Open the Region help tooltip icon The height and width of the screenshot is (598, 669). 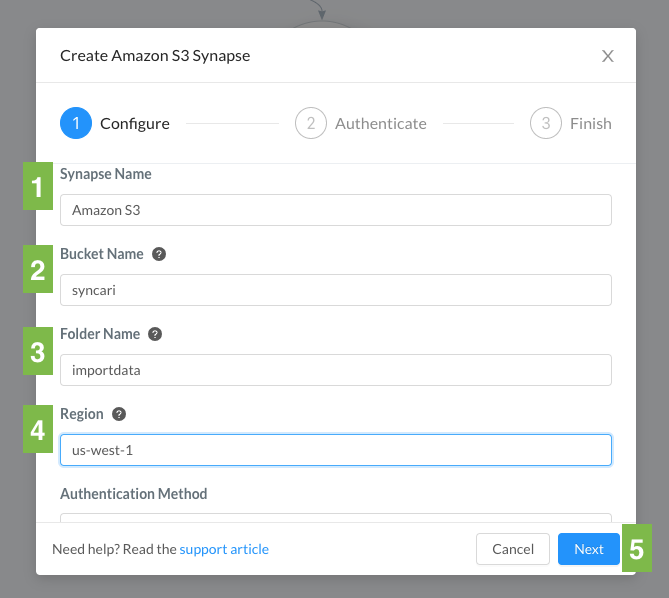[119, 414]
